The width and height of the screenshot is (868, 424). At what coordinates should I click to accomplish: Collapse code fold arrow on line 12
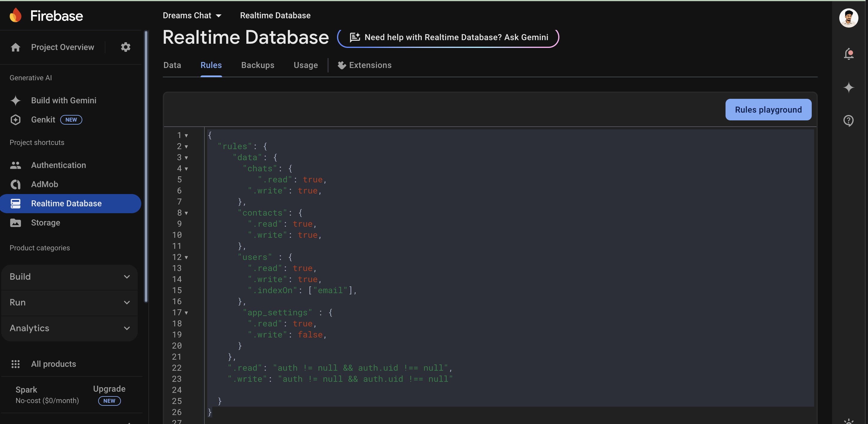click(186, 258)
